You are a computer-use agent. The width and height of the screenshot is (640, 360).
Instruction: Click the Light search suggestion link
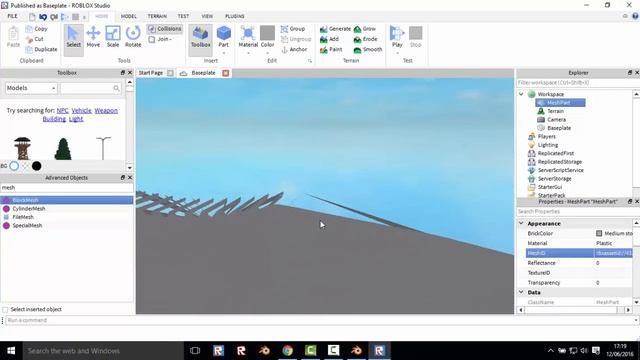click(76, 119)
